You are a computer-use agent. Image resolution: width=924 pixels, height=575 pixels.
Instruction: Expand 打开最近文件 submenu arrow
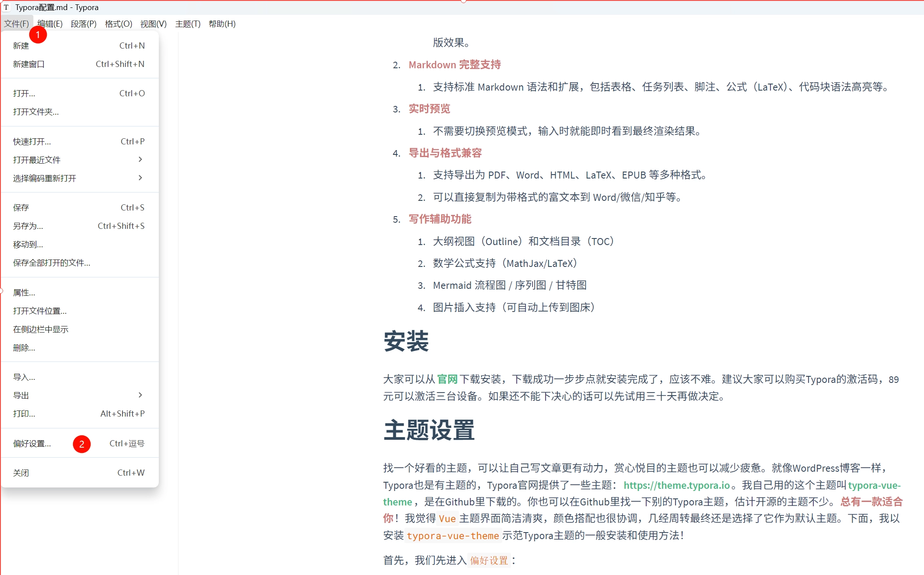point(140,159)
